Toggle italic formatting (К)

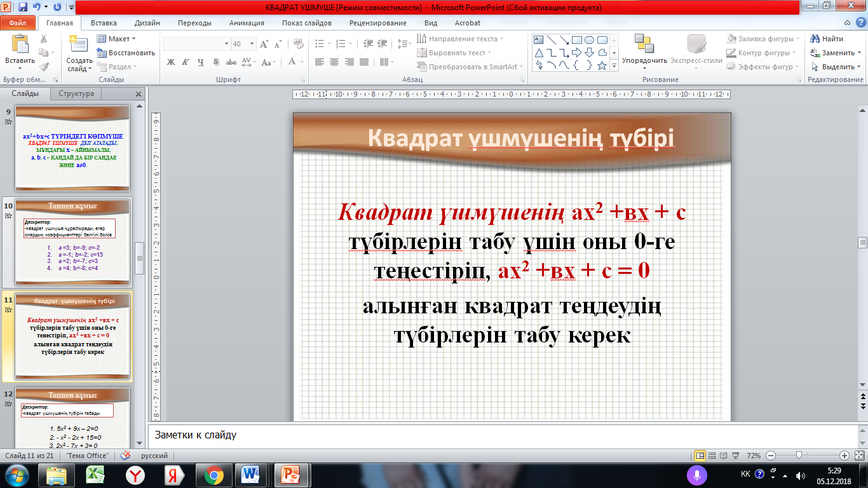pyautogui.click(x=185, y=62)
